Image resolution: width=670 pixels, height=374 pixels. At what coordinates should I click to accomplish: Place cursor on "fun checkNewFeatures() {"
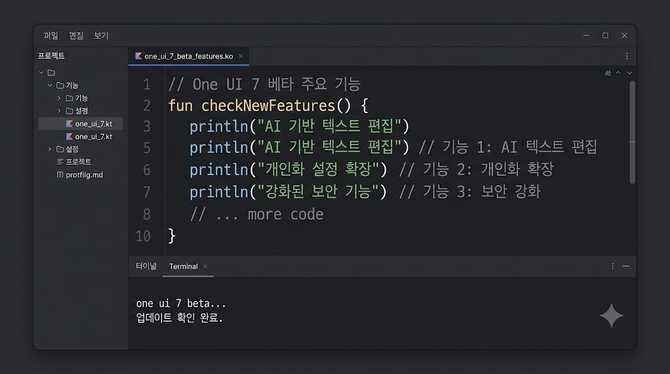click(268, 106)
